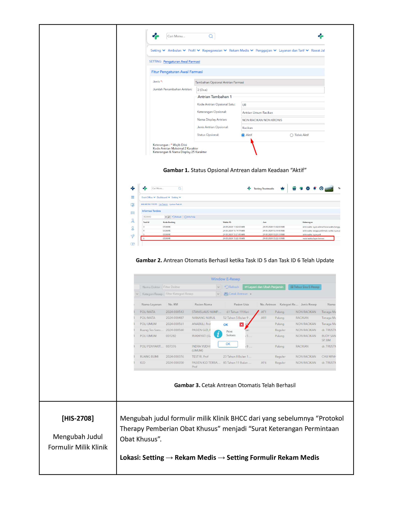
Task: Click the Kode Antrian Opsional Satu field UR
Action: click(x=283, y=105)
